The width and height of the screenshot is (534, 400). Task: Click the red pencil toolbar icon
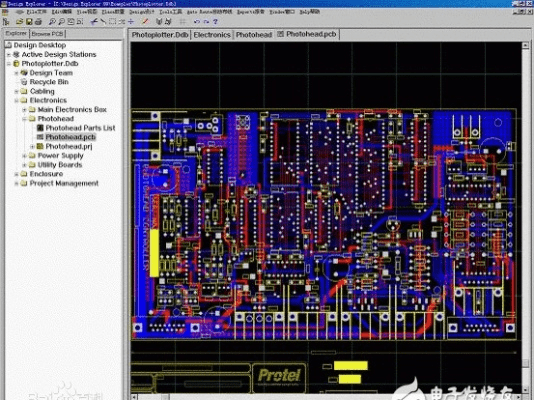145,21
